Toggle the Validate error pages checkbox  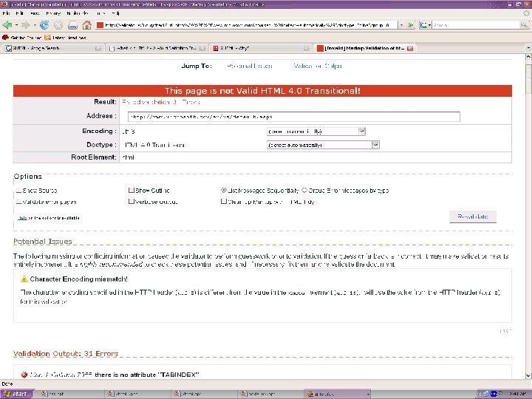click(18, 202)
